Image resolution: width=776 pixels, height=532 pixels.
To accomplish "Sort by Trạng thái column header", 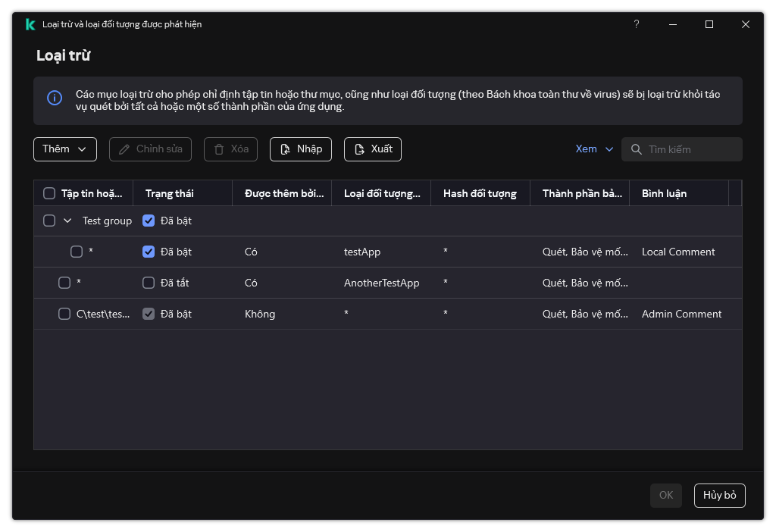I will click(170, 193).
